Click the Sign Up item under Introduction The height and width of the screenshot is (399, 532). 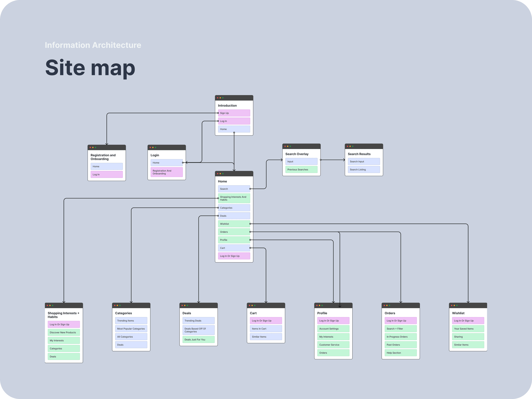[x=234, y=113]
